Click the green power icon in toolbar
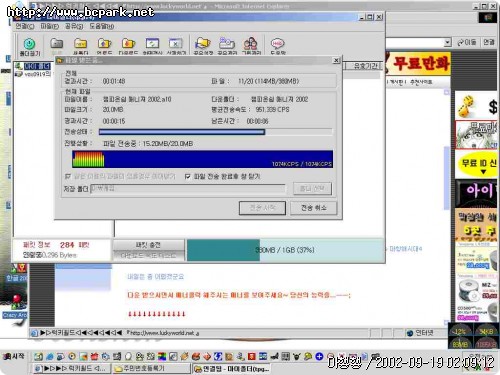500x375 pixels. (30, 44)
